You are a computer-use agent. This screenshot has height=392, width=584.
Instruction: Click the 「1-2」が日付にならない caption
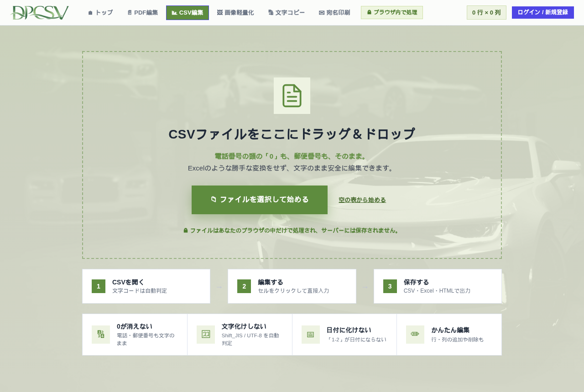coord(356,340)
